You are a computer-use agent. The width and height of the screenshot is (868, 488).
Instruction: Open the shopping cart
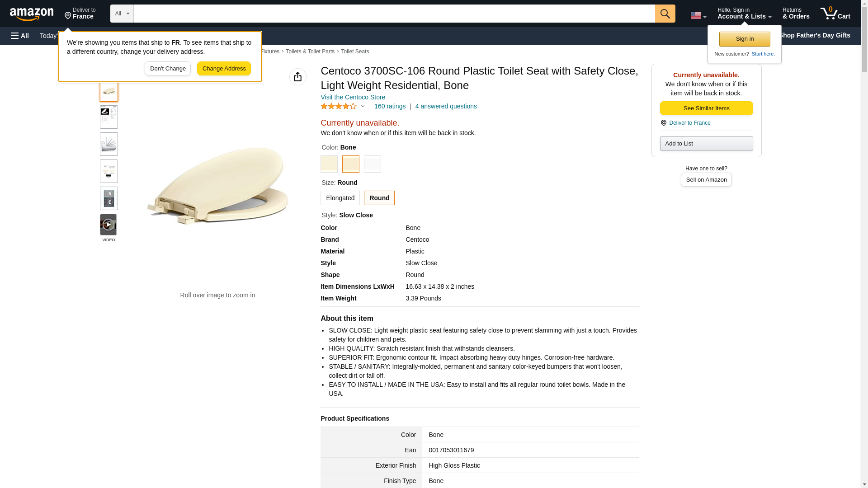(835, 14)
